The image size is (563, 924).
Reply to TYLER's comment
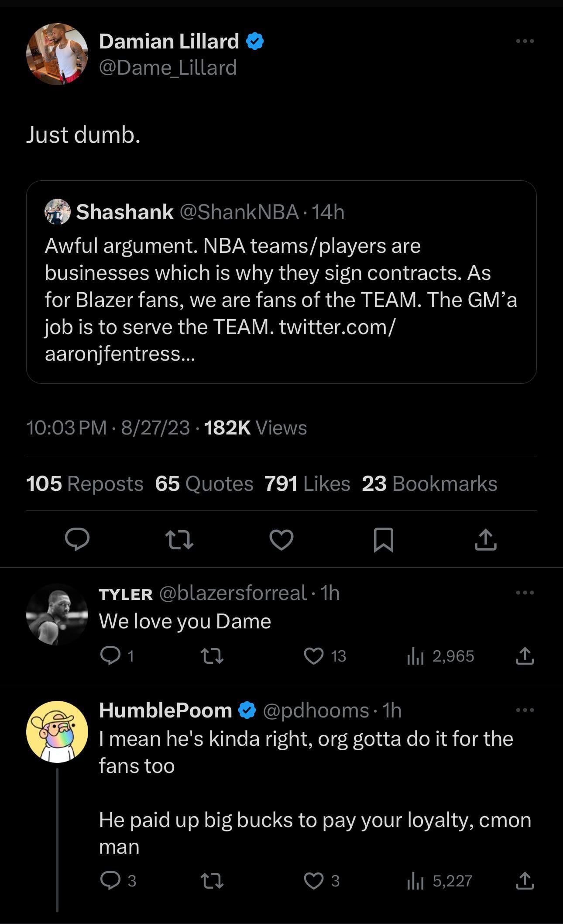point(110,656)
